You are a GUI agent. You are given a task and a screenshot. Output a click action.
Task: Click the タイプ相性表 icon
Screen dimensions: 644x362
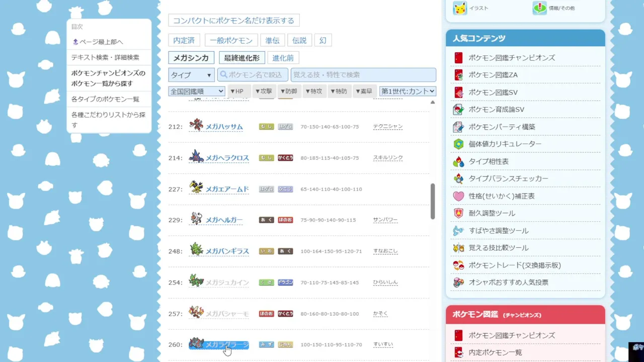click(x=458, y=161)
